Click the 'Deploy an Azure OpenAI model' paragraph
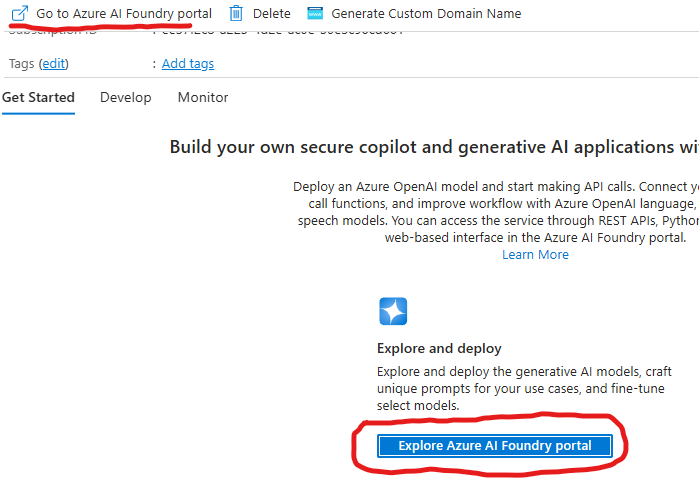 pyautogui.click(x=496, y=212)
